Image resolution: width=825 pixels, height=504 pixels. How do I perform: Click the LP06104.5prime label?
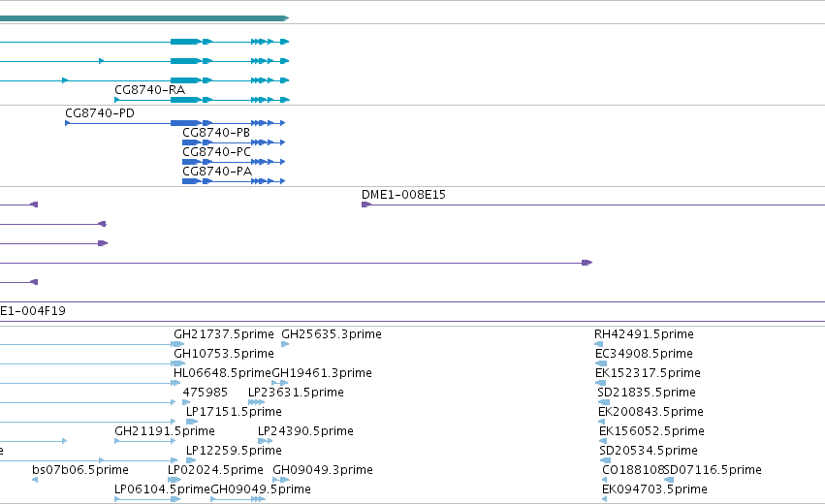point(163,489)
